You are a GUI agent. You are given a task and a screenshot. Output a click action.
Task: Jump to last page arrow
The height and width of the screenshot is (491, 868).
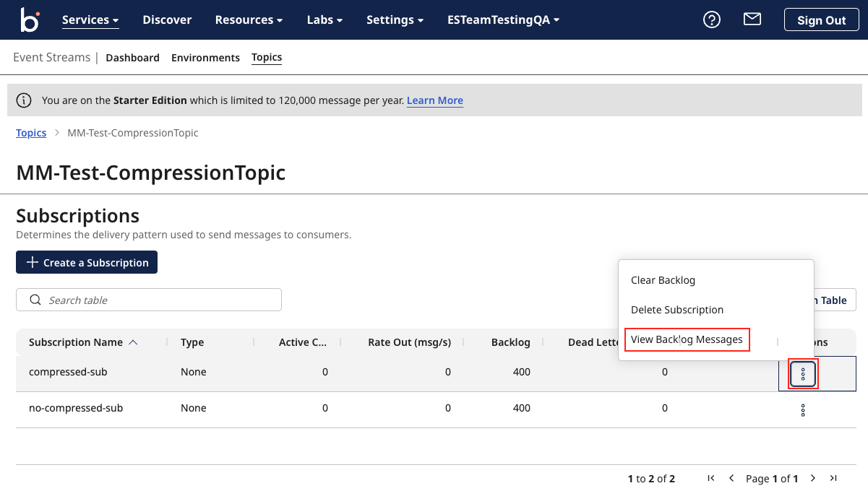point(833,478)
